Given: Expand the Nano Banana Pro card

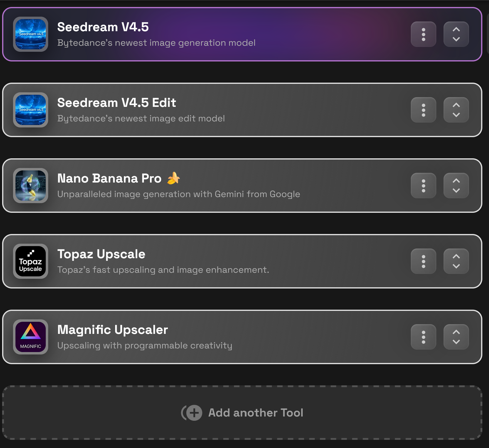Looking at the screenshot, I should click(x=456, y=186).
